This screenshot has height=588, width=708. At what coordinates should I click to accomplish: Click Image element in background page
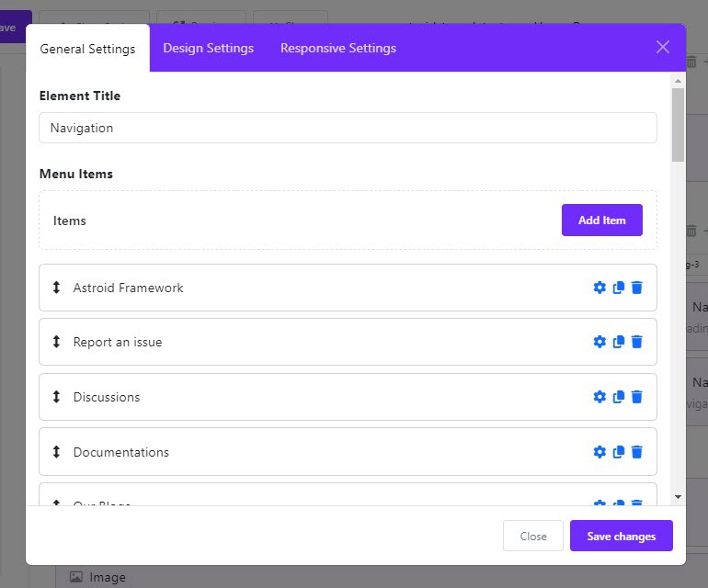(x=97, y=577)
